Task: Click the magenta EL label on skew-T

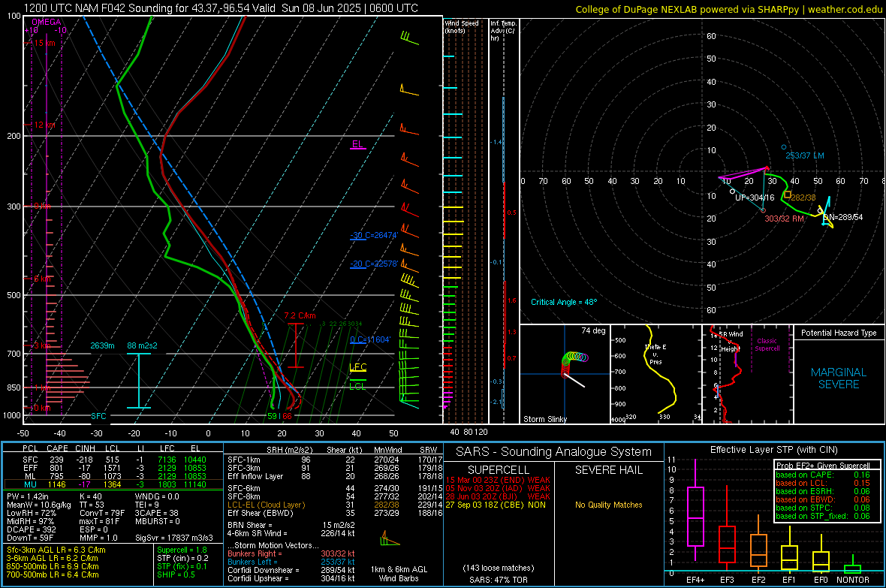Action: (x=357, y=144)
